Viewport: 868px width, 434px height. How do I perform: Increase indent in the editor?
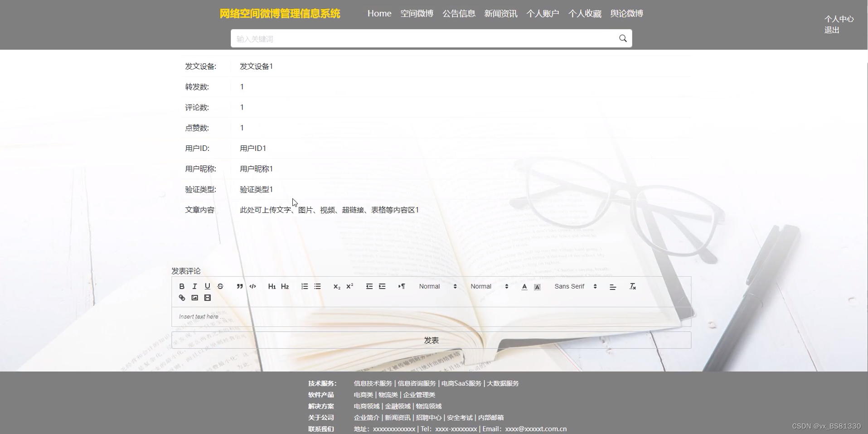tap(382, 286)
